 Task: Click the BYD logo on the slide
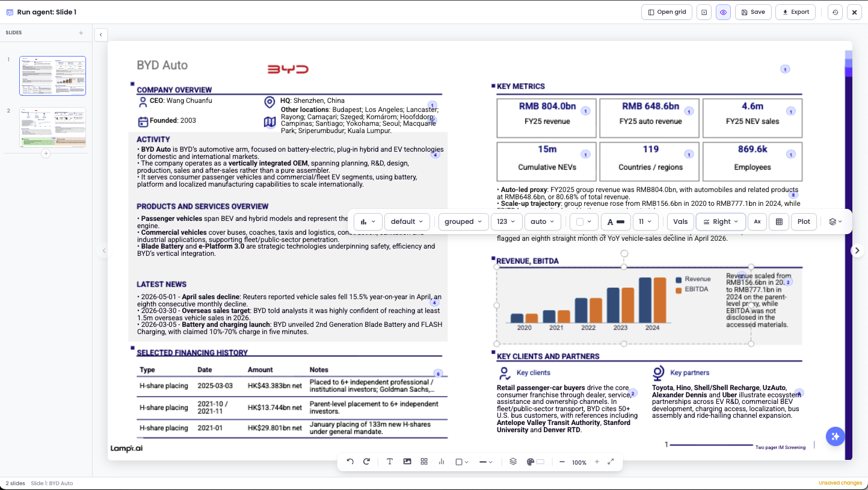(x=288, y=69)
